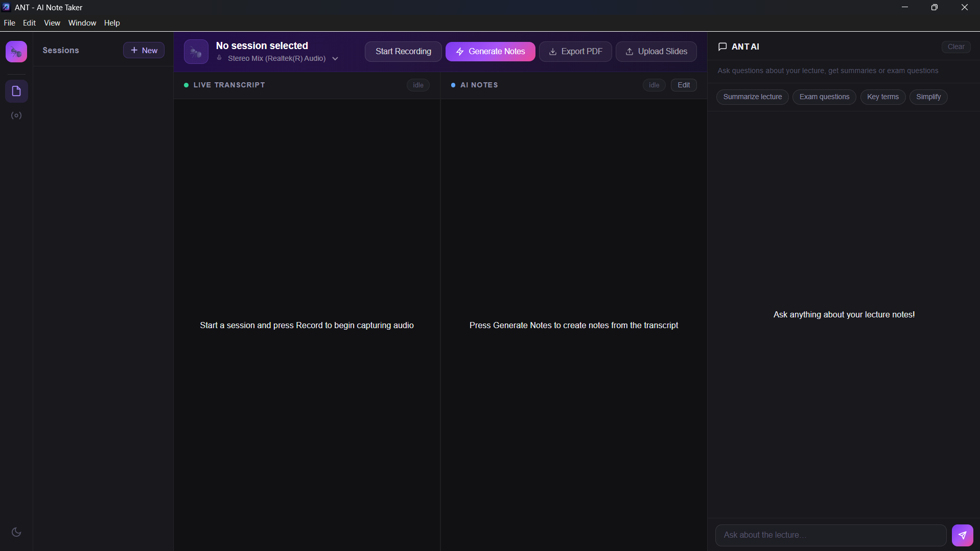Open the Help menu

point(112,23)
